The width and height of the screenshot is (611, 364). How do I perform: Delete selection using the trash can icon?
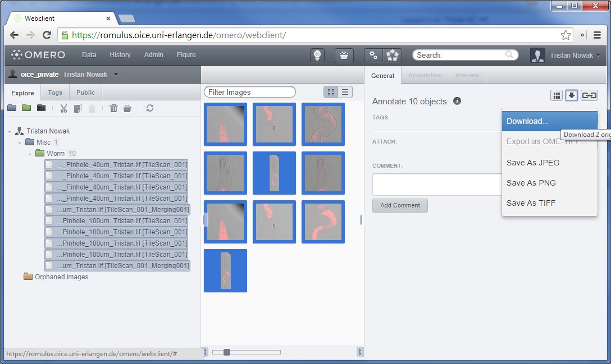(113, 108)
